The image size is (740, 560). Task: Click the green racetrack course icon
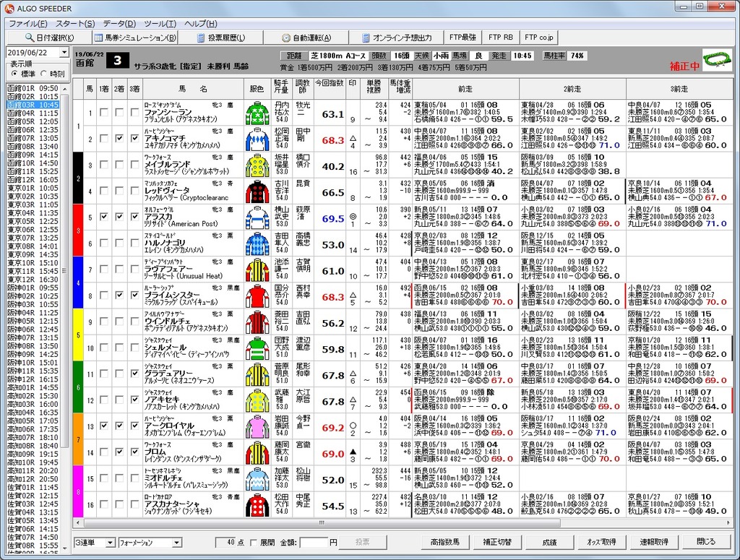(717, 60)
